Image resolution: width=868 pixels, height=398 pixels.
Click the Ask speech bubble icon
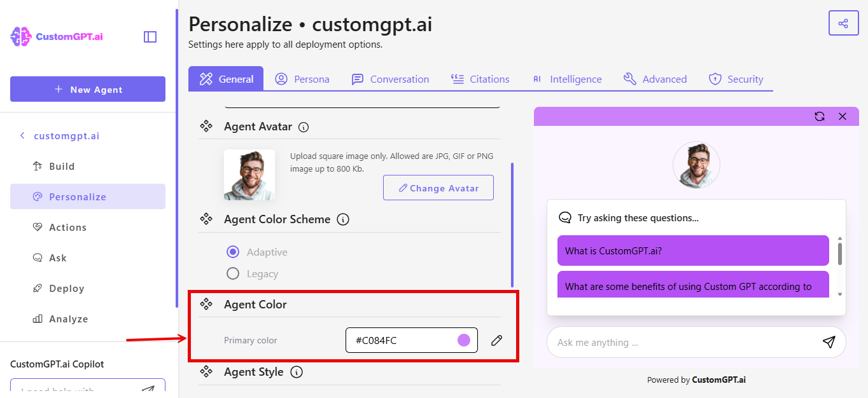click(x=38, y=258)
